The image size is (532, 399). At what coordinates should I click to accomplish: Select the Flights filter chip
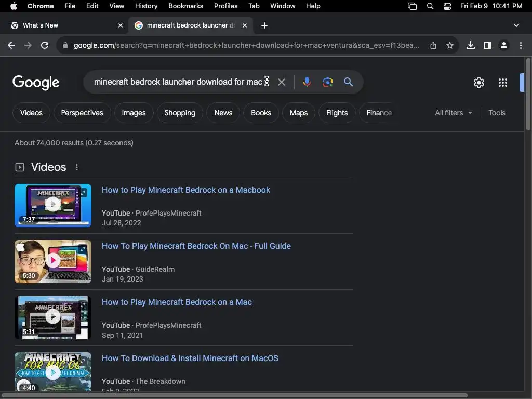337,113
